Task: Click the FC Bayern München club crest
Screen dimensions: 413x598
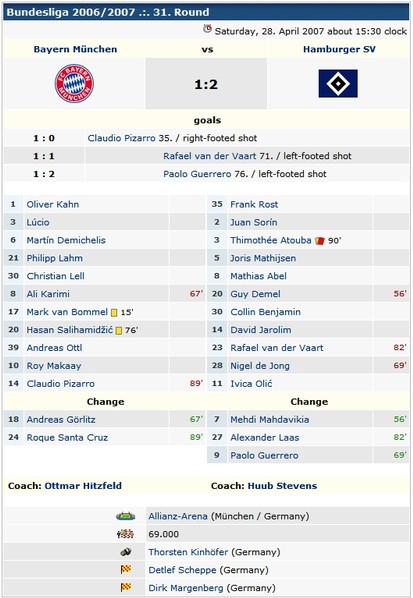Action: coord(74,84)
